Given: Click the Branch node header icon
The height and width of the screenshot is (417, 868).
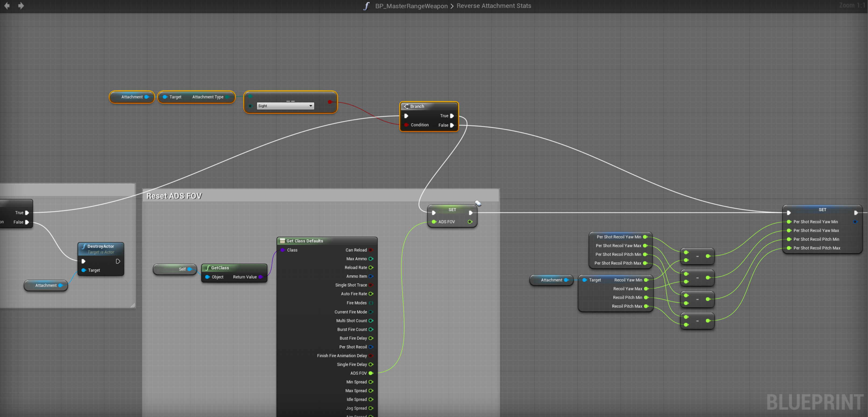Looking at the screenshot, I should [x=406, y=106].
